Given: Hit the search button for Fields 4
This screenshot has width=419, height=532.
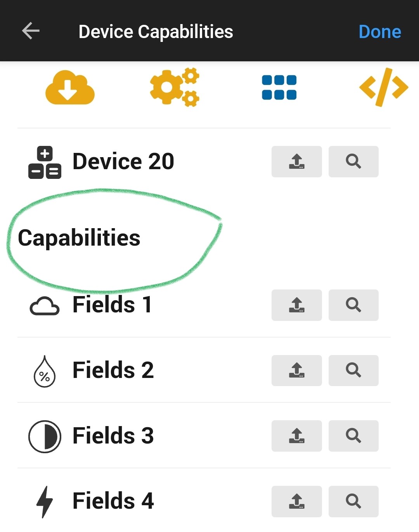Looking at the screenshot, I should point(353,501).
